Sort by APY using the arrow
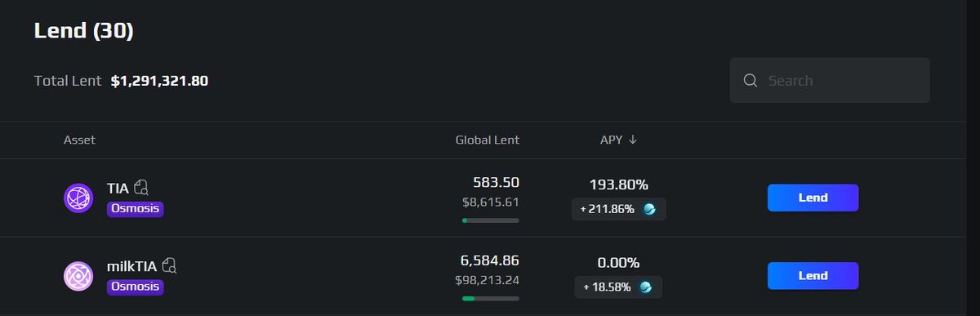 [x=632, y=140]
